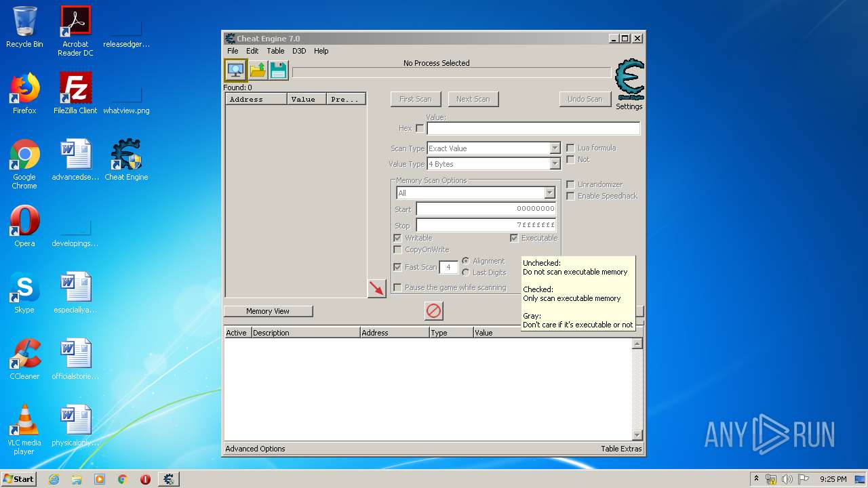Screen dimensions: 868x488
Task: Click the open cheat table folder icon
Action: [258, 70]
